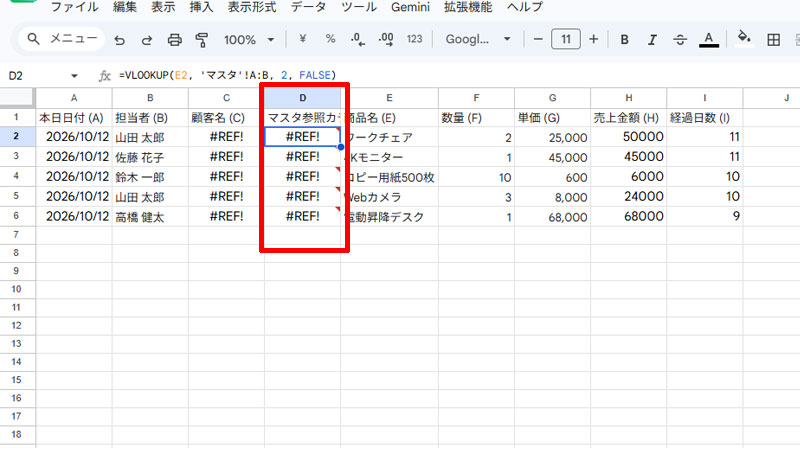Open the Googl... font family dropdown

coord(478,39)
